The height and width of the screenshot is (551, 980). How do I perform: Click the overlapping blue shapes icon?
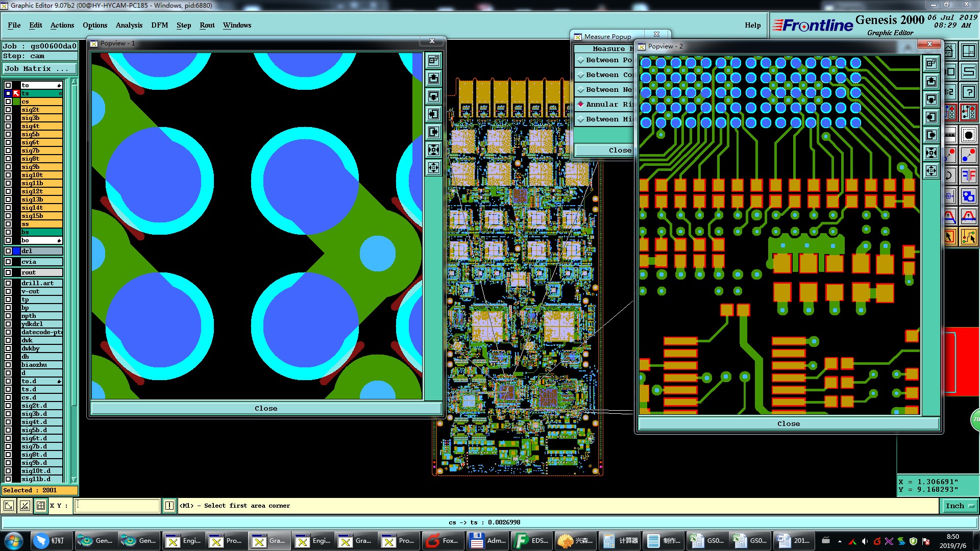[x=968, y=196]
